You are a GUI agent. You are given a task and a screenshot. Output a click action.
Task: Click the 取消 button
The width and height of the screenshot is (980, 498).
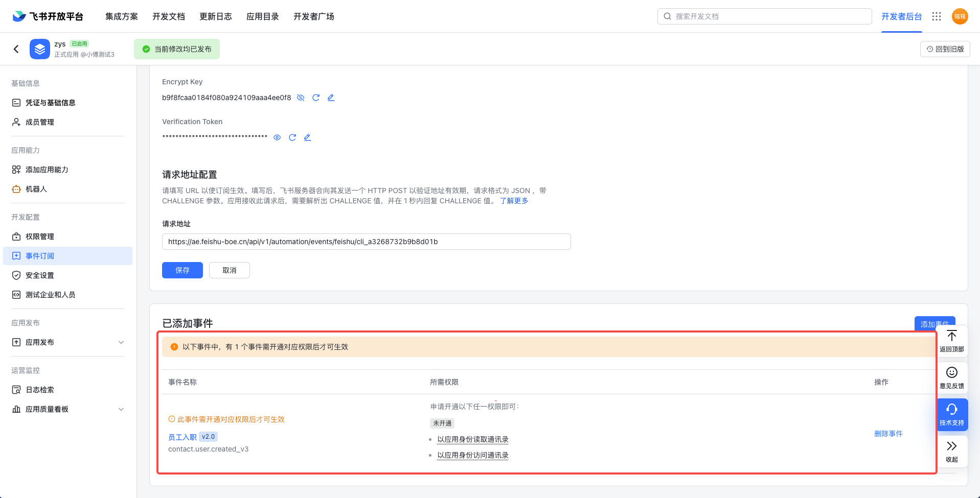tap(230, 270)
